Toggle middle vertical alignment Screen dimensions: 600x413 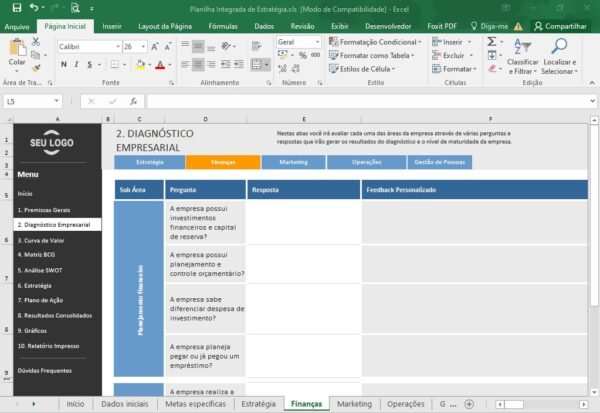coord(198,46)
